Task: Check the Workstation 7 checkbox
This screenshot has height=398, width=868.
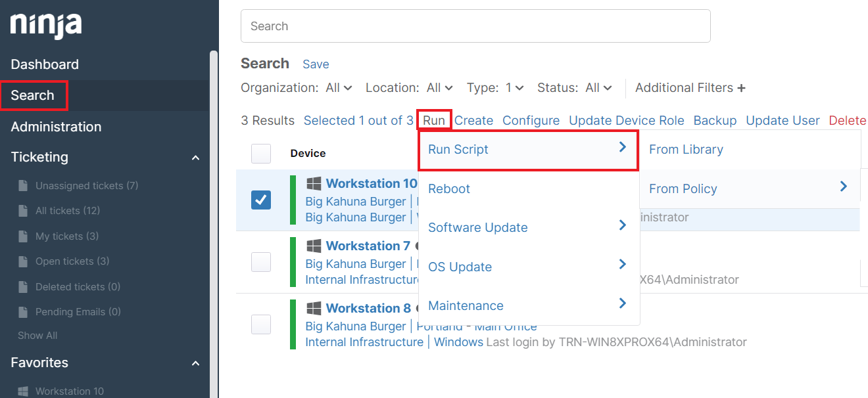Action: [261, 262]
